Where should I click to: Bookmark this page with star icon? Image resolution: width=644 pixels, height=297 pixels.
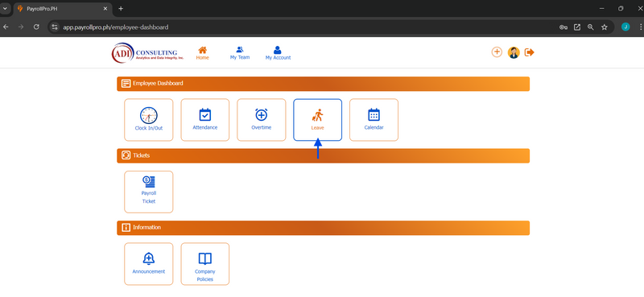click(605, 27)
